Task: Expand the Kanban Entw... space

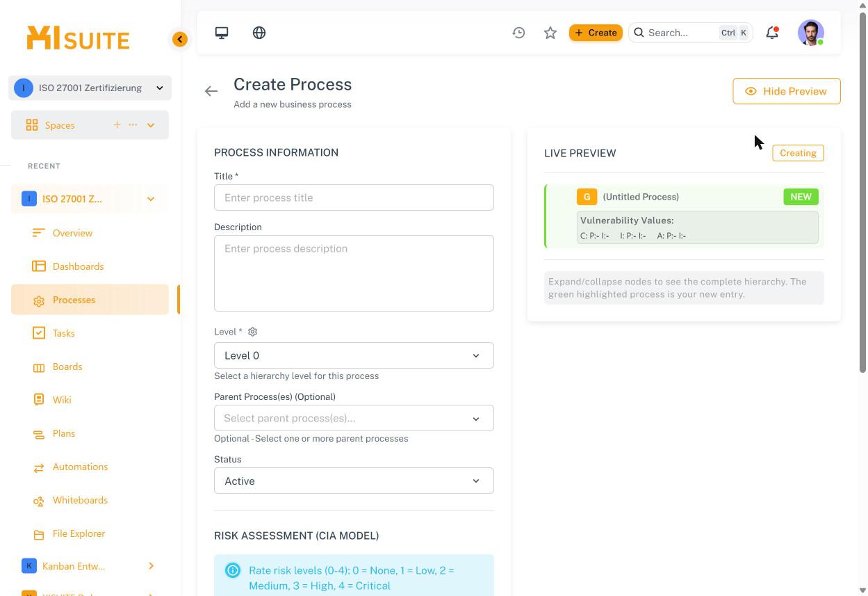Action: pyautogui.click(x=151, y=566)
